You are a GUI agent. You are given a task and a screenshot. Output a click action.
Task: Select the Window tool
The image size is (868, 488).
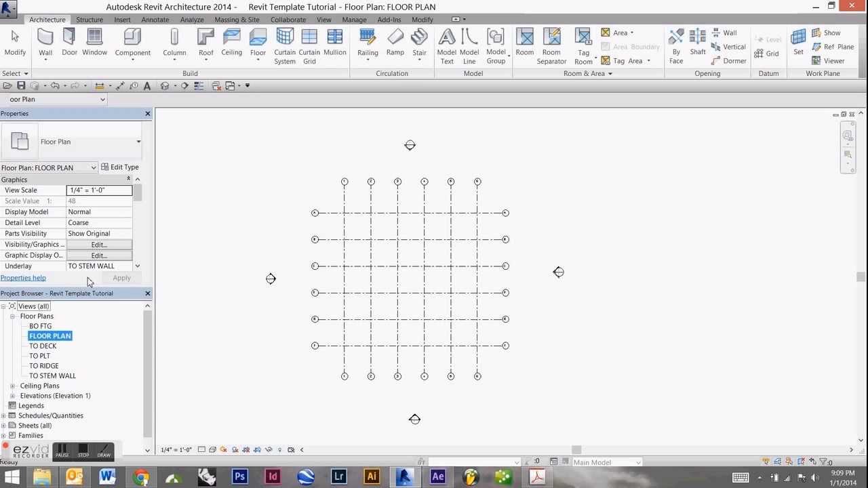(94, 43)
